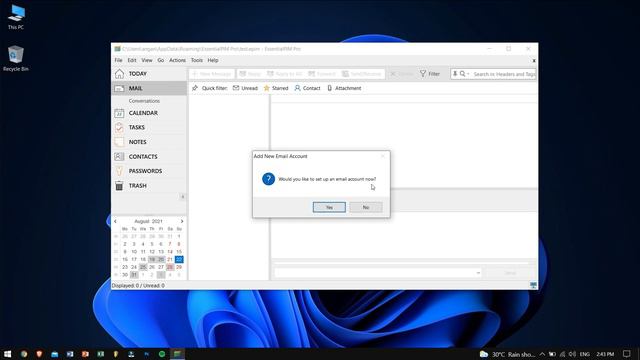Screen dimensions: 640x360
Task: Open PowerPoint from the taskbar
Action: (85, 354)
